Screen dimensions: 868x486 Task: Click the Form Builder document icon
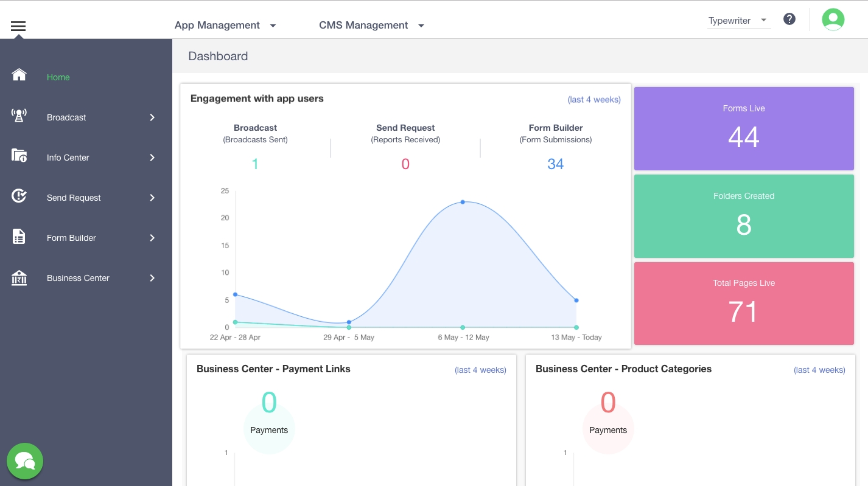tap(19, 237)
